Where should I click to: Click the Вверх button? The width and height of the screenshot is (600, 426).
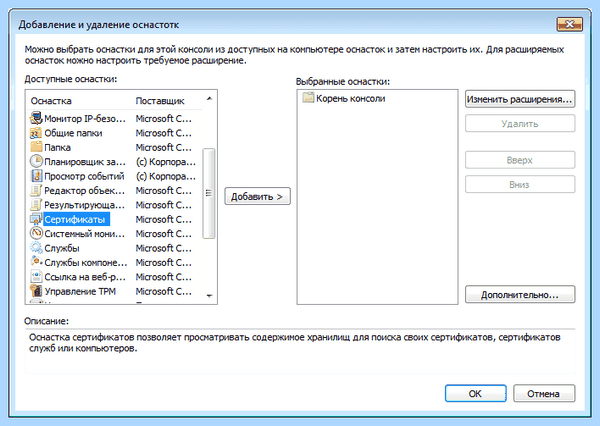[520, 160]
